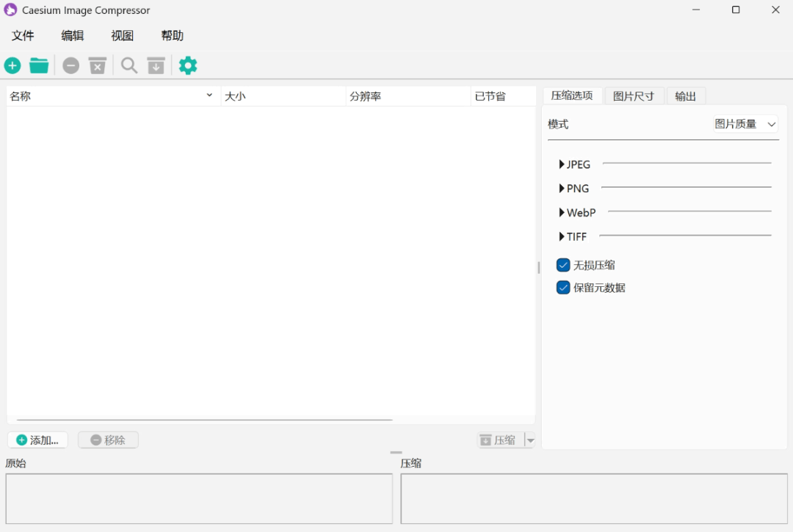793x532 pixels.
Task: Click the 压缩 button below the list
Action: pos(499,440)
